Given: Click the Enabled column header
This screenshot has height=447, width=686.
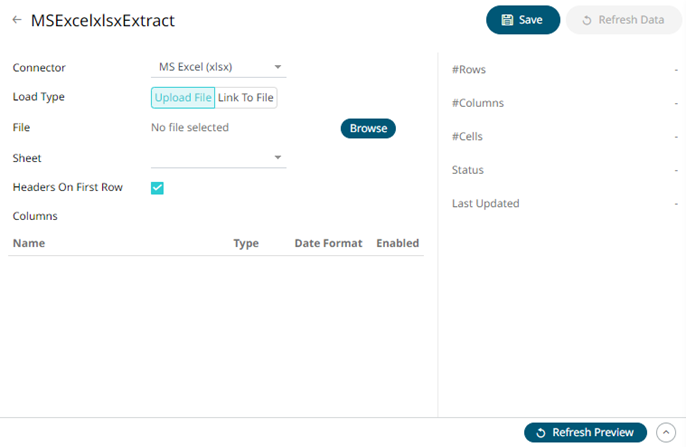Looking at the screenshot, I should tap(397, 243).
